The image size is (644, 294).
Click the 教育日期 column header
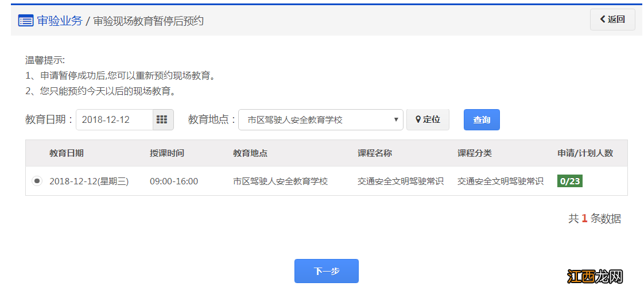67,153
